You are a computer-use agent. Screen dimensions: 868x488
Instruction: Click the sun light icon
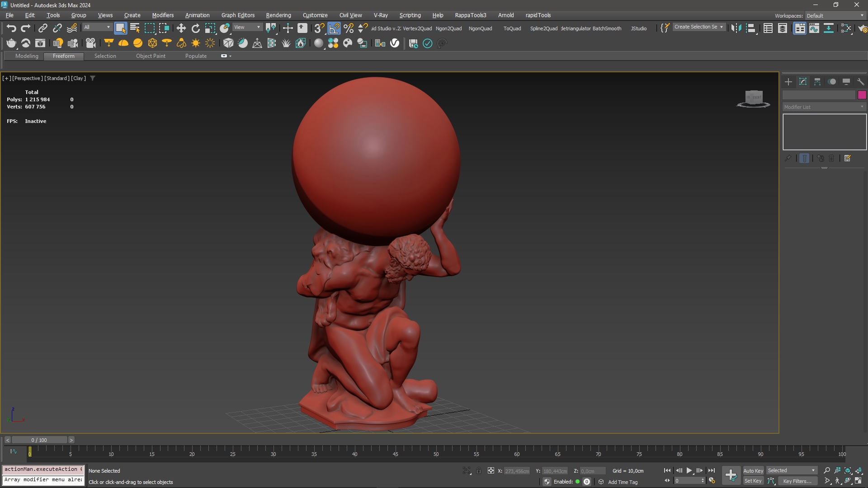196,43
